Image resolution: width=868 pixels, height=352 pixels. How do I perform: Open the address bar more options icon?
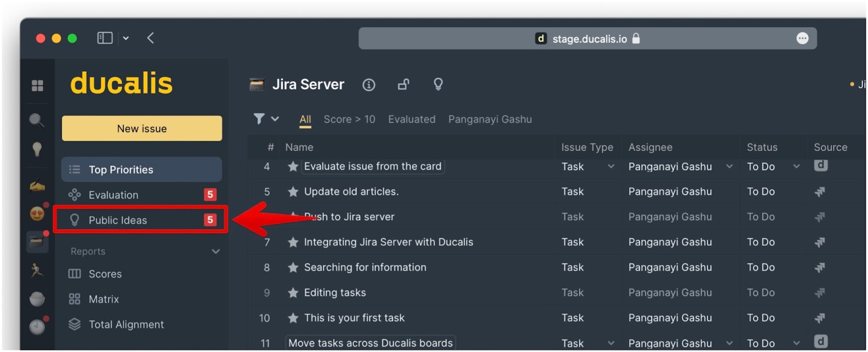[x=802, y=39]
